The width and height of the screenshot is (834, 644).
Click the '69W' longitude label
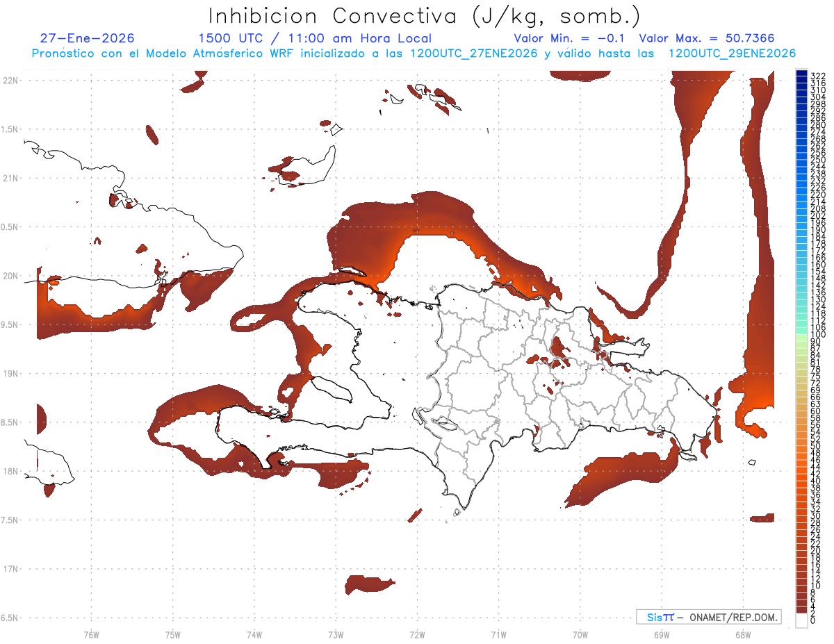tap(661, 634)
